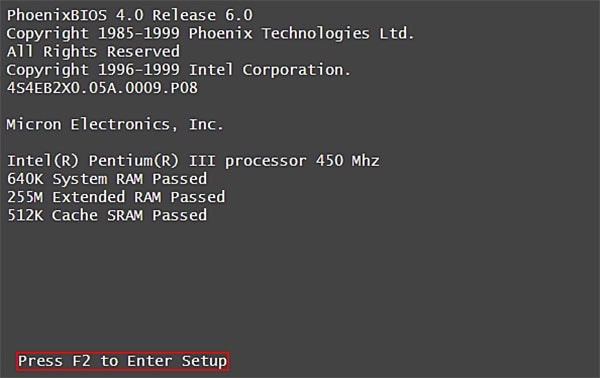Click 'F2' in the setup prompt
600x378 pixels.
point(82,361)
